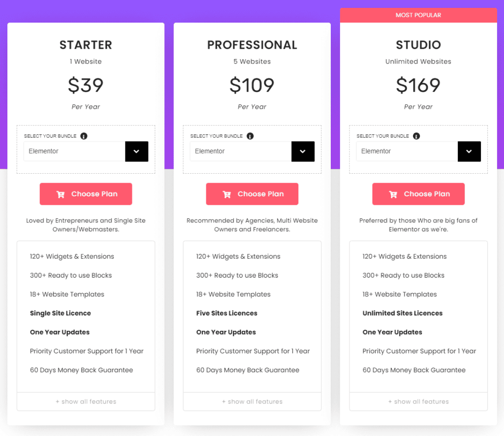The height and width of the screenshot is (436, 504).
Task: Click the Elementor field in Professional bundle
Action: (x=240, y=152)
